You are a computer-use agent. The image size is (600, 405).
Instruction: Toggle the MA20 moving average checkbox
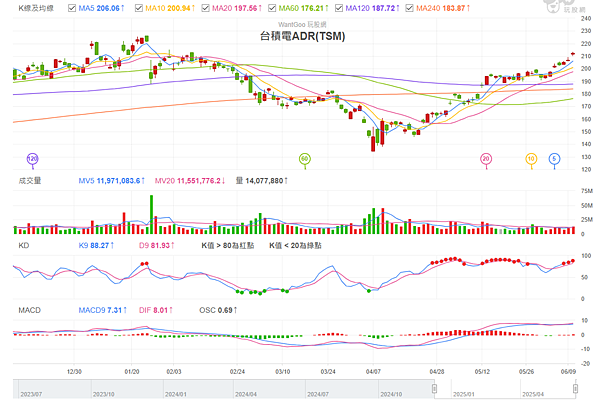pos(205,8)
